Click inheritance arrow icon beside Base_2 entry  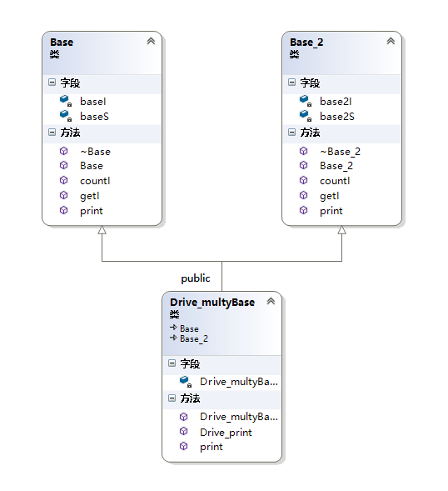tap(173, 338)
